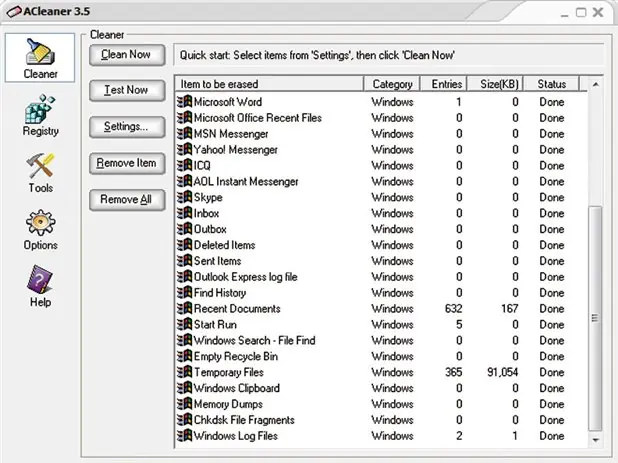Screen dimensions: 618x463
Task: Select the Microsoft Word list row
Action: coord(381,102)
